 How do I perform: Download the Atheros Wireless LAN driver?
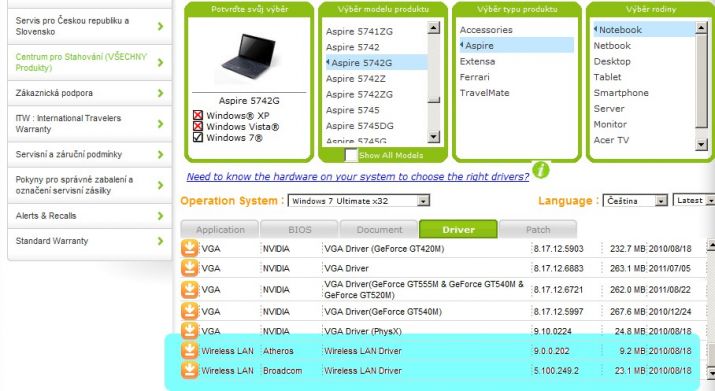pos(190,350)
